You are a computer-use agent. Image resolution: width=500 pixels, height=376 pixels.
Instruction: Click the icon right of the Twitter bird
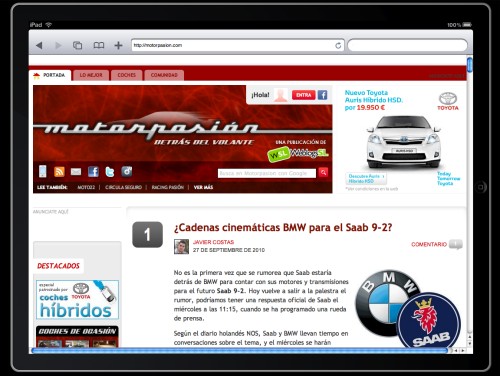pos(127,171)
